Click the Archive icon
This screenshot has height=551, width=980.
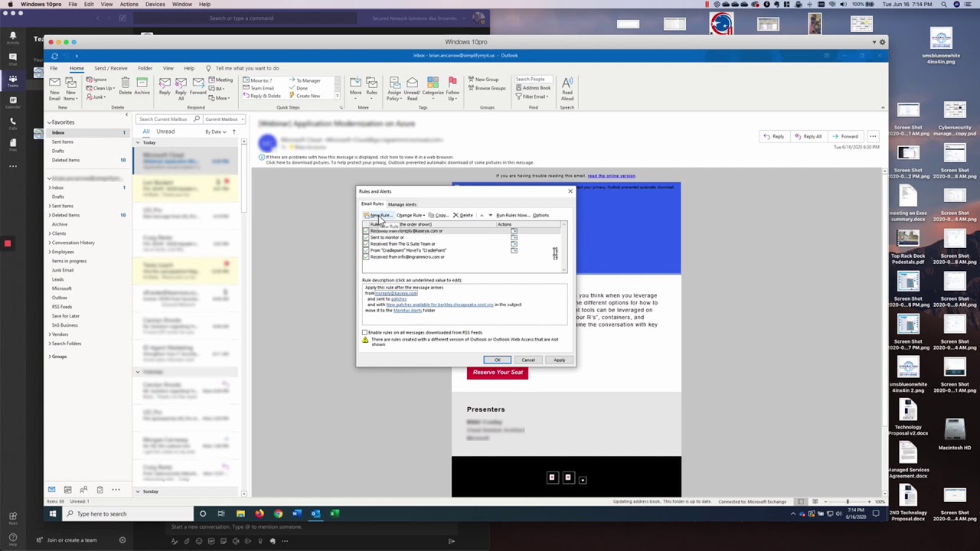click(x=142, y=86)
